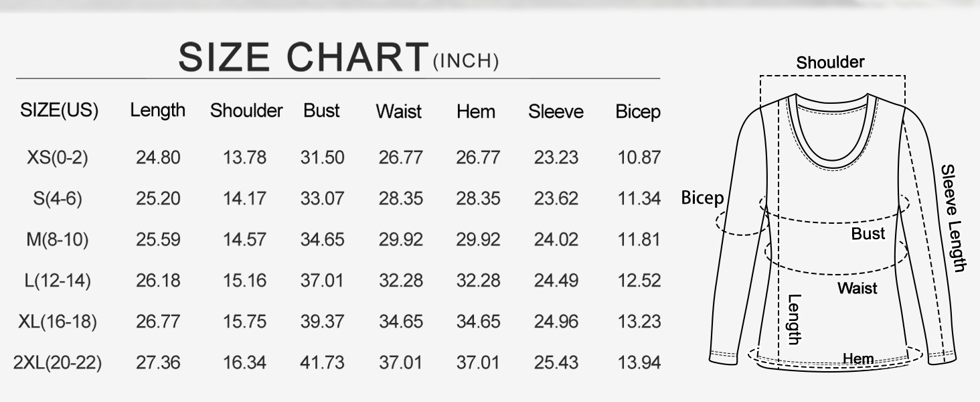Click the 24.02 sleeve value for medium
980x402 pixels.
(556, 239)
